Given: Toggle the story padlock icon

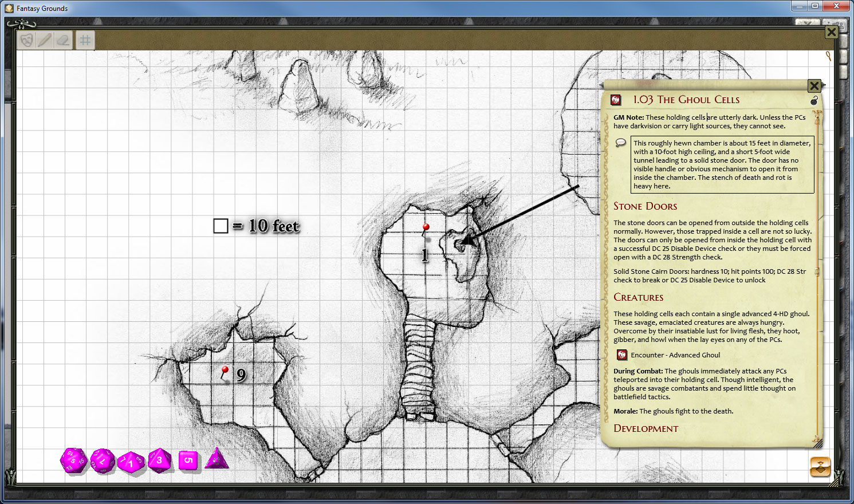Looking at the screenshot, I should tap(814, 100).
